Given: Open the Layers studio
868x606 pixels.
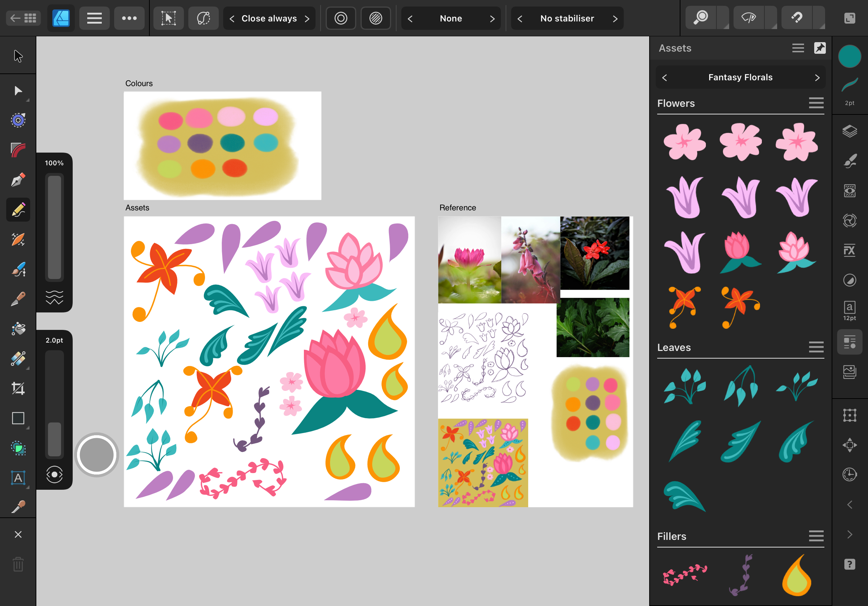Looking at the screenshot, I should click(849, 132).
